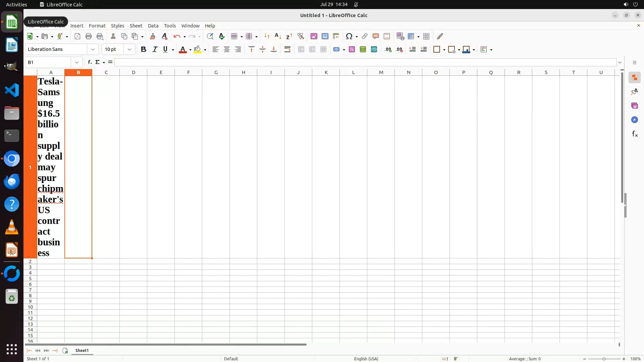This screenshot has width=644, height=362.
Task: Open the Format menu
Action: pos(97,26)
